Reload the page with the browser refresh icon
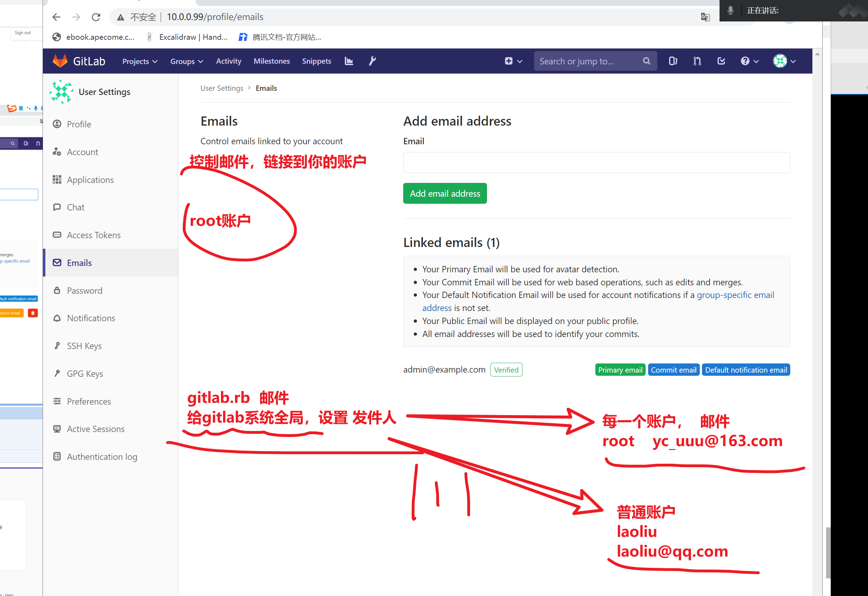The image size is (868, 596). pyautogui.click(x=96, y=17)
